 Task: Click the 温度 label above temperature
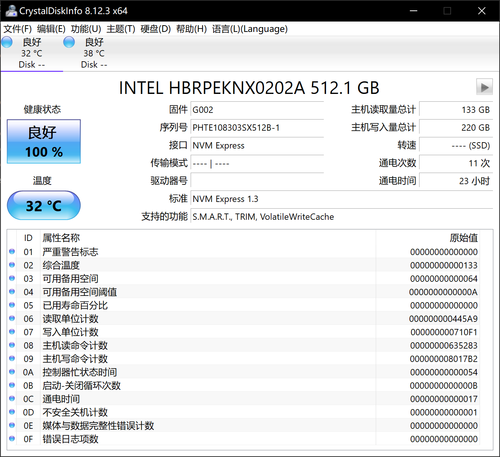click(x=42, y=181)
